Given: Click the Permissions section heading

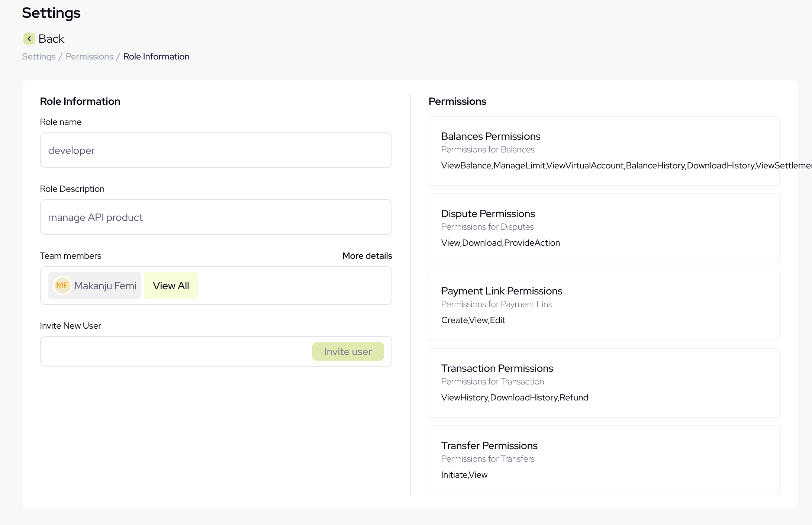Looking at the screenshot, I should (457, 101).
